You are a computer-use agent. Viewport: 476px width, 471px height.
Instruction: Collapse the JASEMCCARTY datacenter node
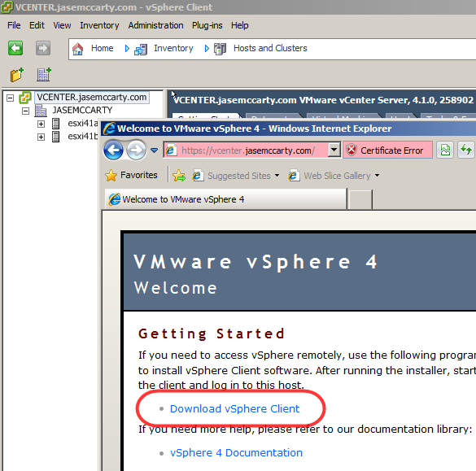point(26,111)
